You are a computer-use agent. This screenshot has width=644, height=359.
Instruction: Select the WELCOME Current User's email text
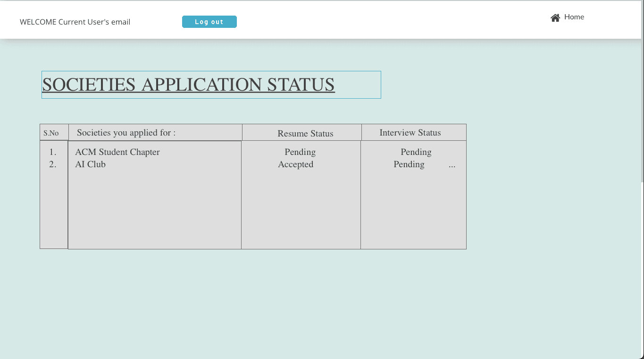click(x=75, y=22)
